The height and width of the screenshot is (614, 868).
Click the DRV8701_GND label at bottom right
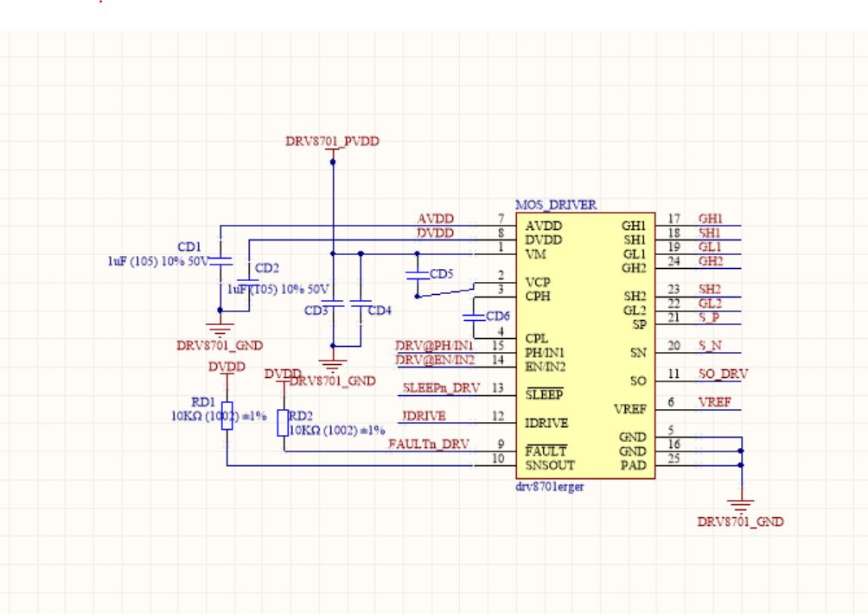[741, 521]
